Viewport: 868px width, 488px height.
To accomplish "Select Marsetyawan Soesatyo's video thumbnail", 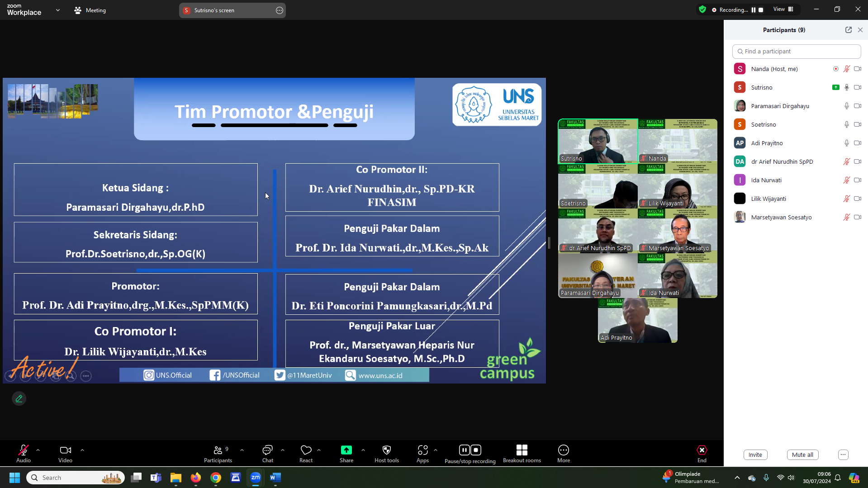I will click(x=678, y=231).
